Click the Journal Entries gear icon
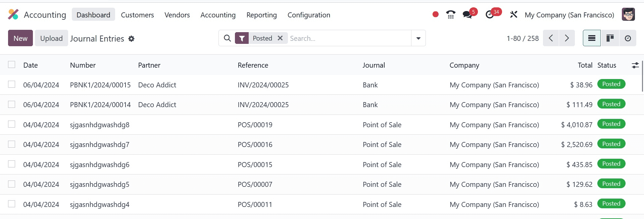This screenshot has height=219, width=644. [x=132, y=39]
